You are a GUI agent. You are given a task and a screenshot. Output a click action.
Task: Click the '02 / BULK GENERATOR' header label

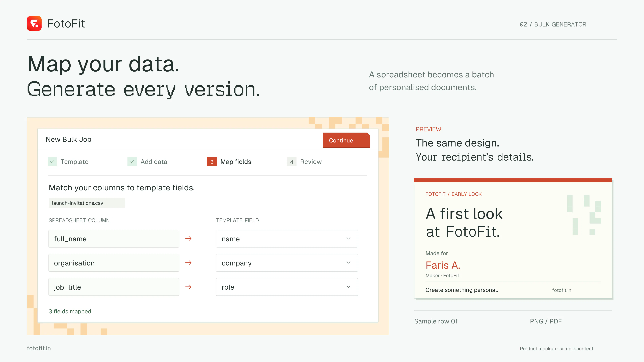(x=553, y=24)
